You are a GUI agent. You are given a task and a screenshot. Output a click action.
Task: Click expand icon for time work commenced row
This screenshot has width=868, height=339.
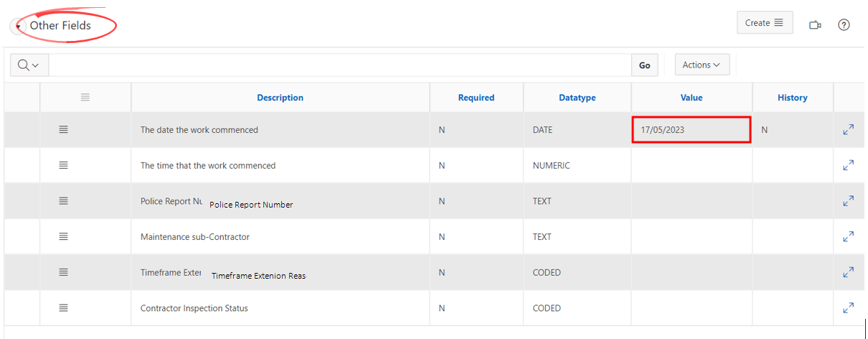[848, 165]
